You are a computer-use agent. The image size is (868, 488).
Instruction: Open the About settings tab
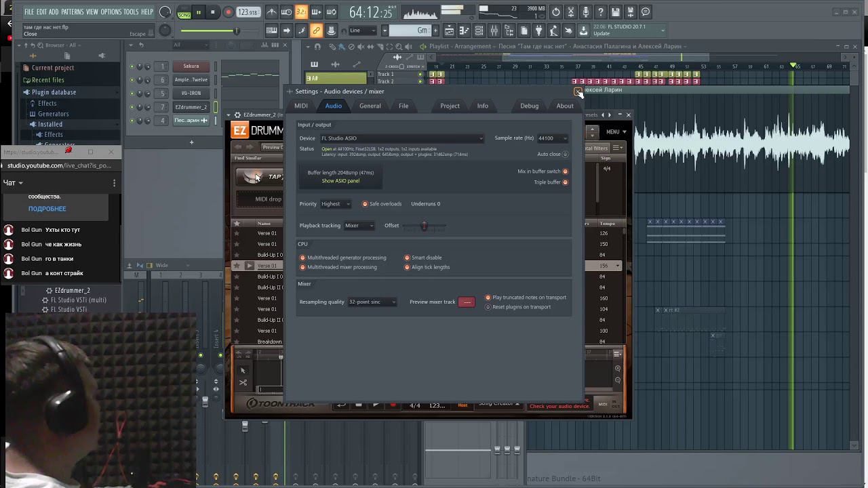point(565,106)
